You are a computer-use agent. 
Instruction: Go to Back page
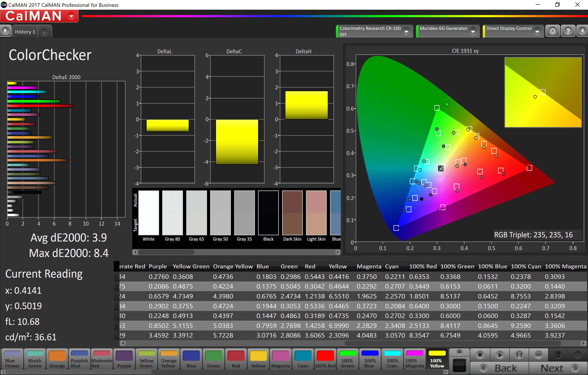coord(499,368)
